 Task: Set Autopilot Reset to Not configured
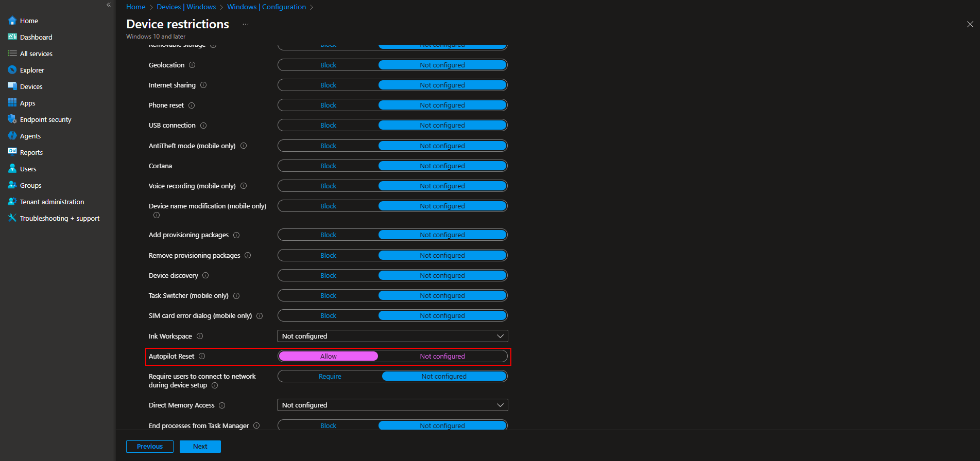pos(442,356)
